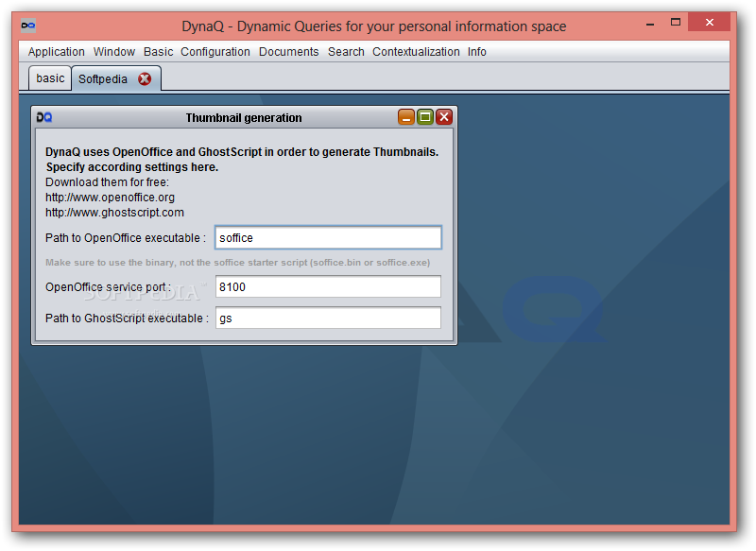Image resolution: width=756 pixels, height=551 pixels.
Task: Open the Search menu
Action: point(346,52)
